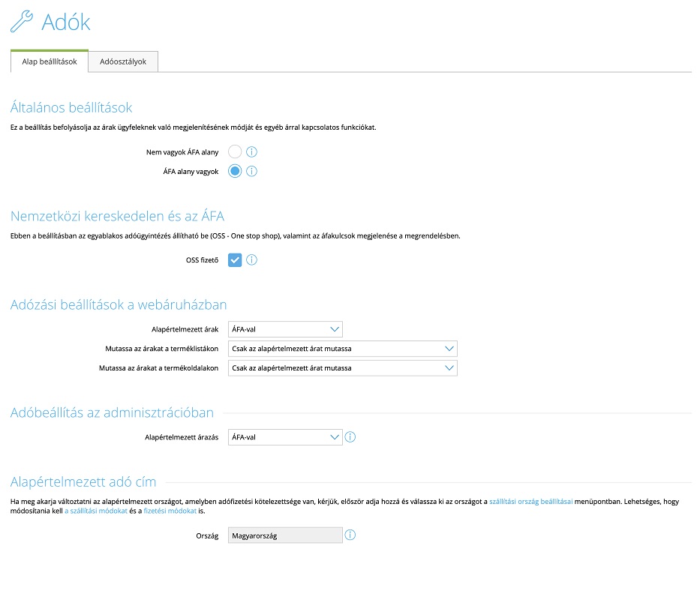The image size is (700, 600).
Task: Open Mutassa az árakat a terméklistákon dropdown
Action: click(x=343, y=349)
